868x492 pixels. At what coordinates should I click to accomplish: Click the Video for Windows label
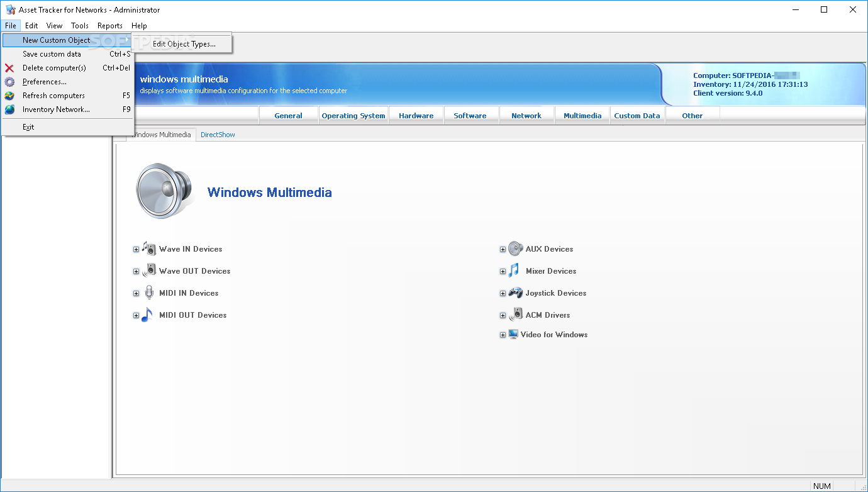click(x=554, y=335)
